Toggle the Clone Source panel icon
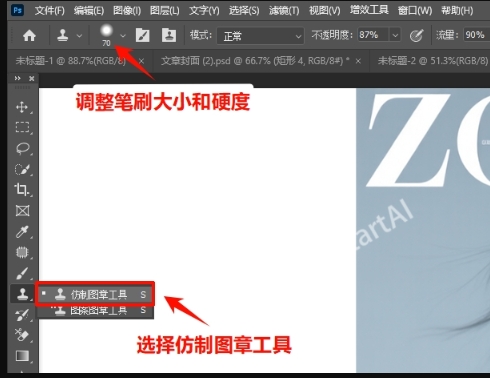 169,35
